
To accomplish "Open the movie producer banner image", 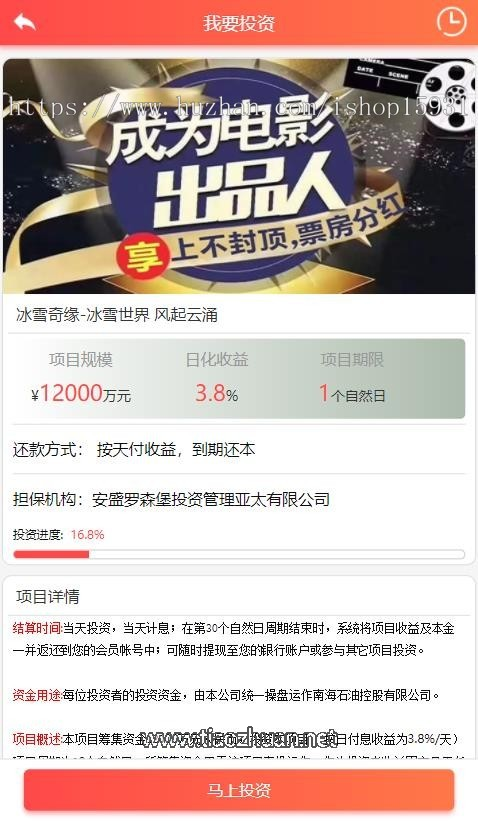I will tap(239, 176).
